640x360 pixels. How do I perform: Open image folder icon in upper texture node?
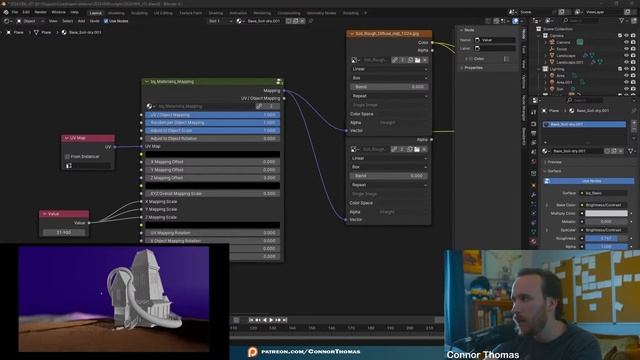[418, 60]
